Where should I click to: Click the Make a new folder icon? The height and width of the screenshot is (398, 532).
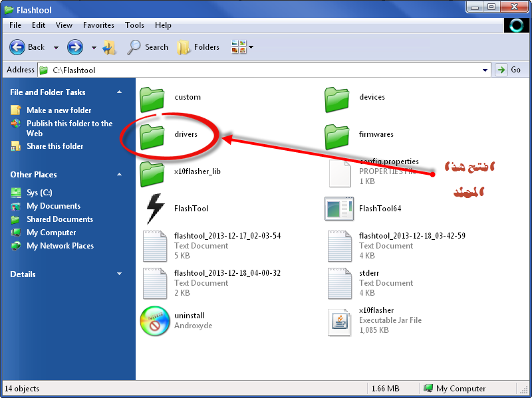click(15, 110)
